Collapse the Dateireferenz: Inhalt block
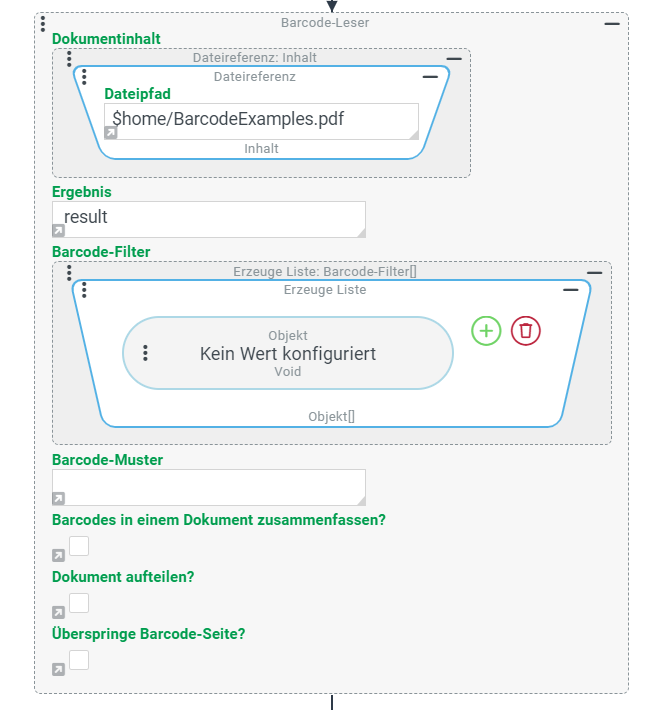Screen dimensions: 650x710 454,58
